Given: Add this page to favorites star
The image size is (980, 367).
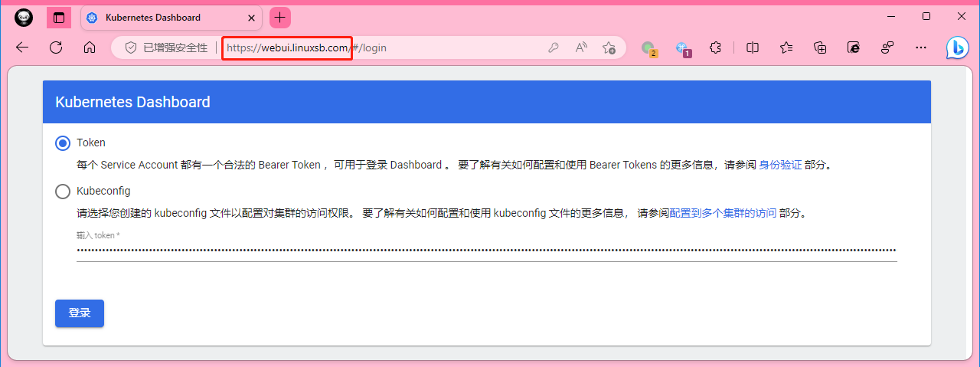Looking at the screenshot, I should (x=609, y=48).
